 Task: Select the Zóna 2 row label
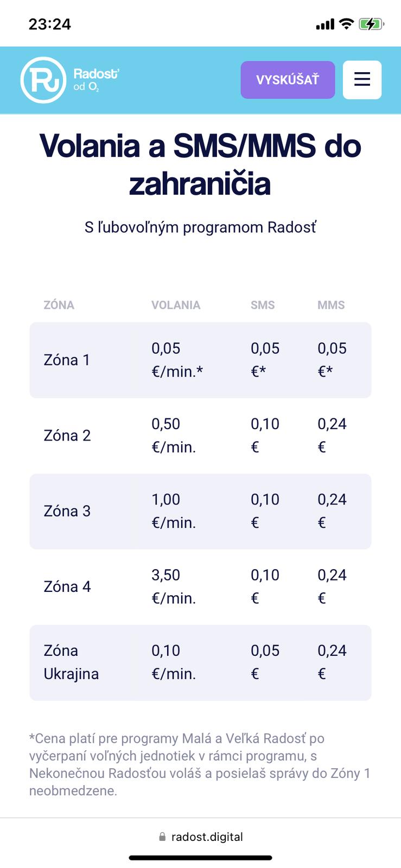point(67,436)
